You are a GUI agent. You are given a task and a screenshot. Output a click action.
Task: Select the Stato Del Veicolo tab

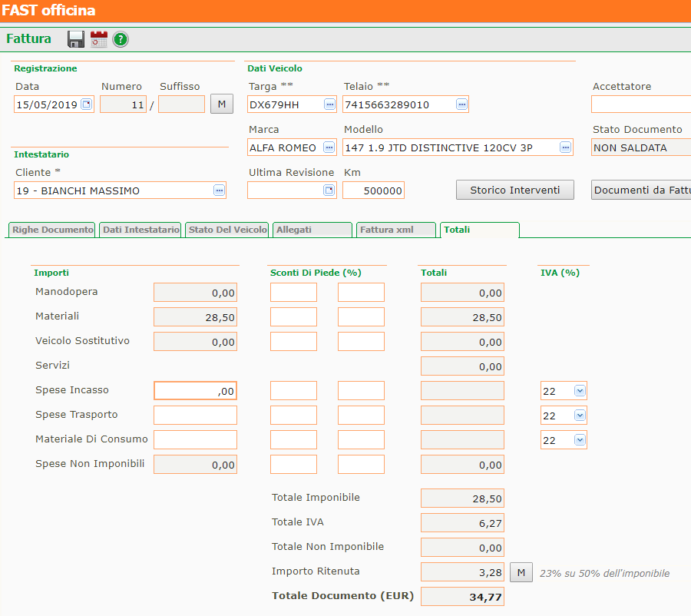(x=227, y=230)
